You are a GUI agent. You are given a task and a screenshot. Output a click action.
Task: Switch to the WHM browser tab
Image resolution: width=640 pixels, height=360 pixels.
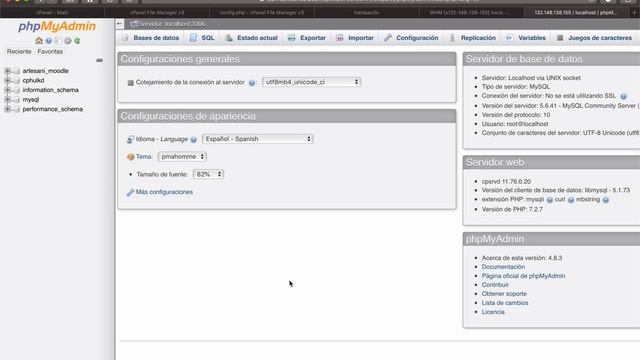point(471,13)
